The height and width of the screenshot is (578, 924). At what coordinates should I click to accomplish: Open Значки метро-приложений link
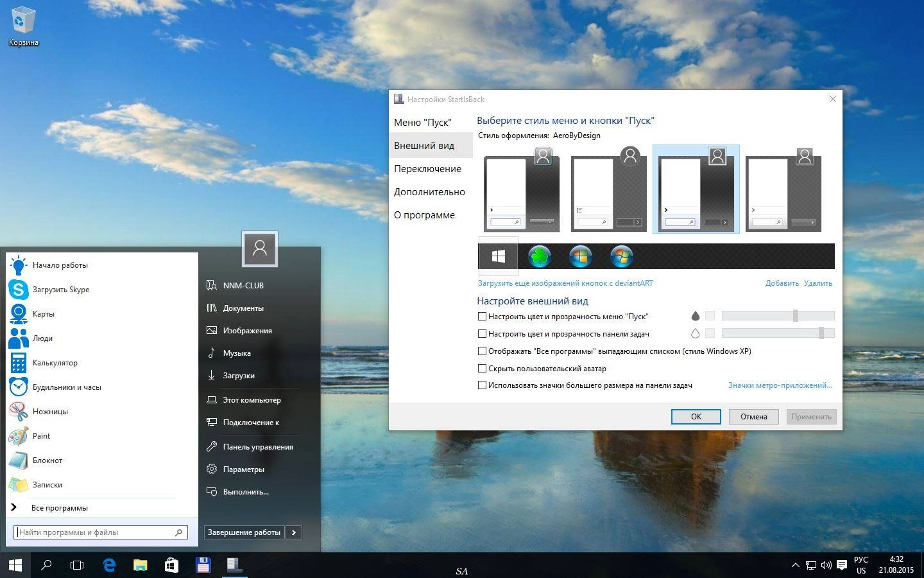click(x=780, y=385)
